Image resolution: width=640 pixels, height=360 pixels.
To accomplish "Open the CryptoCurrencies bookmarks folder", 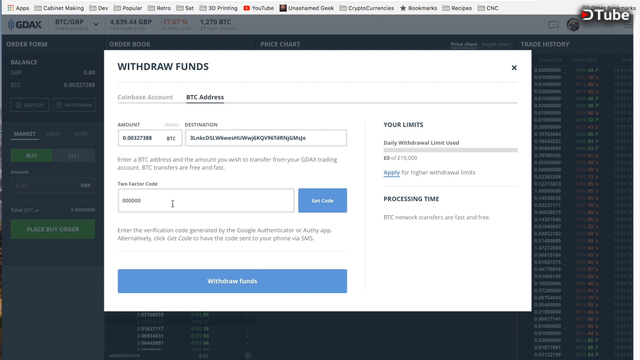I will coord(367,8).
